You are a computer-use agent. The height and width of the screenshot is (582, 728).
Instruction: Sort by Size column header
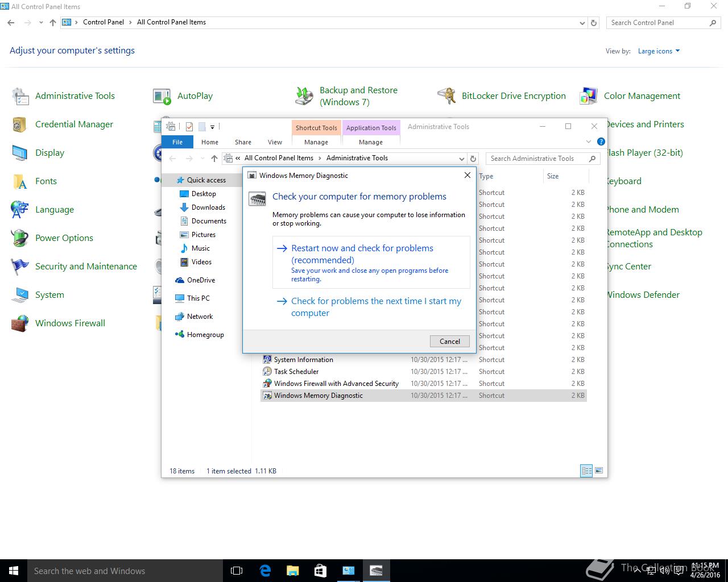565,176
